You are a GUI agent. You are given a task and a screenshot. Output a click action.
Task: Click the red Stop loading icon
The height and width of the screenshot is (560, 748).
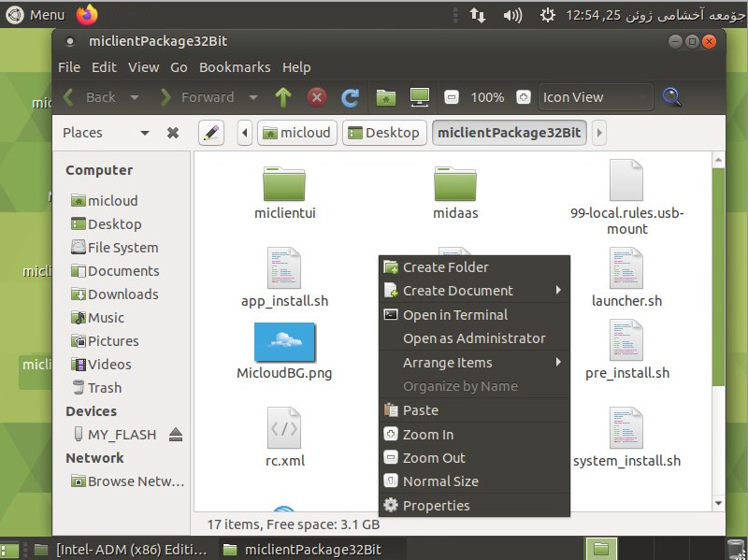317,97
